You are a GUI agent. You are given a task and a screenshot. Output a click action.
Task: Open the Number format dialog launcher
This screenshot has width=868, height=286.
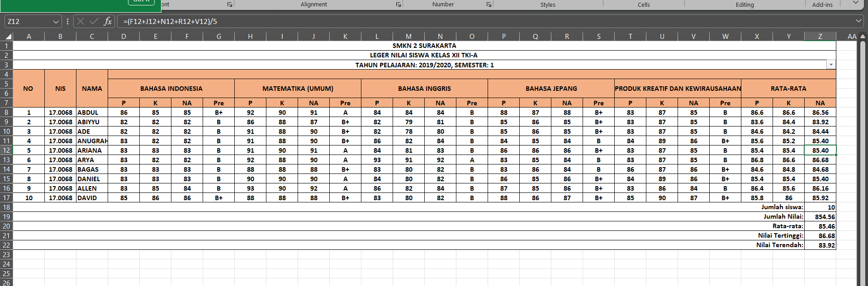tap(489, 5)
